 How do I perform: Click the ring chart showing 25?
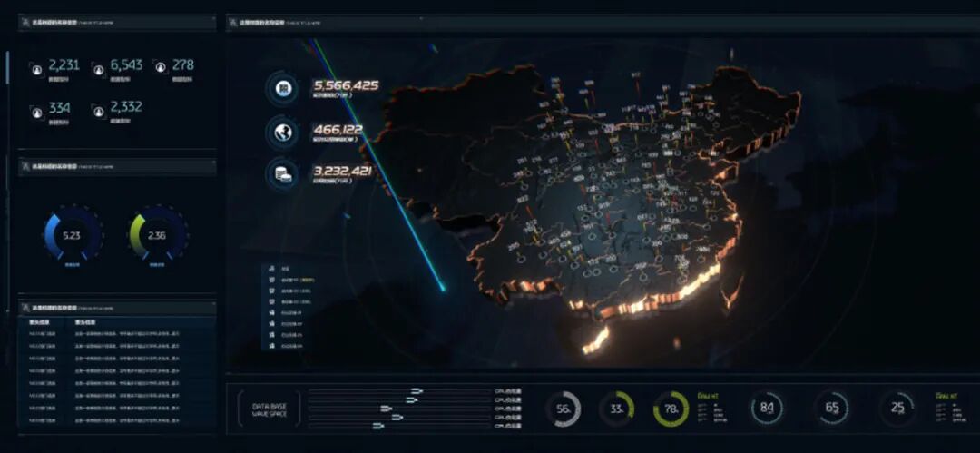tap(897, 409)
